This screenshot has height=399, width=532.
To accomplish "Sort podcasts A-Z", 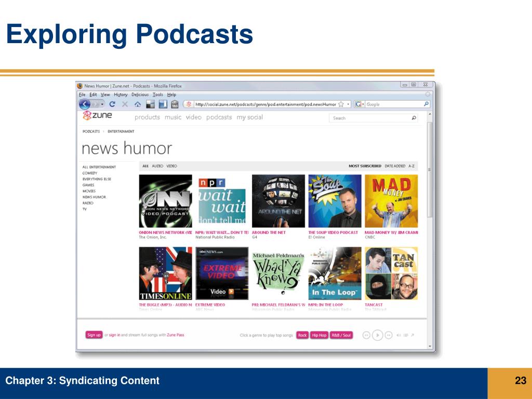I will point(411,166).
